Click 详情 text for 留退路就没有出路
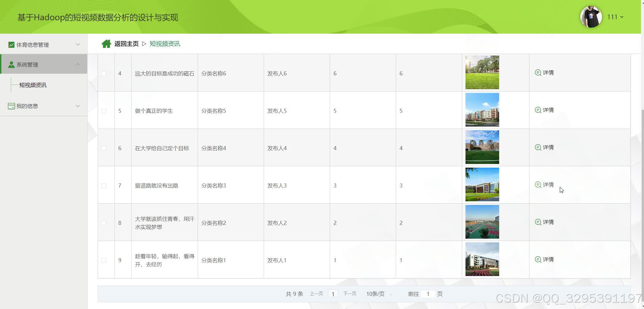The image size is (644, 309). pos(548,185)
